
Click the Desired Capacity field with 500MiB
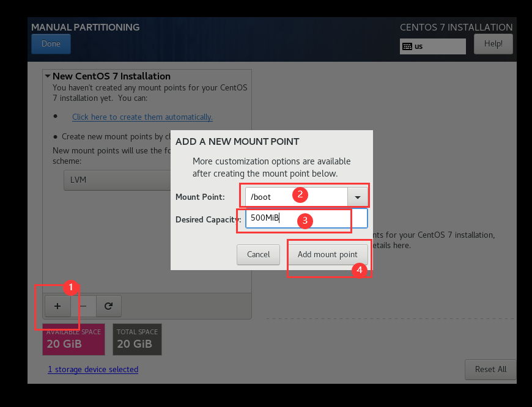(306, 218)
